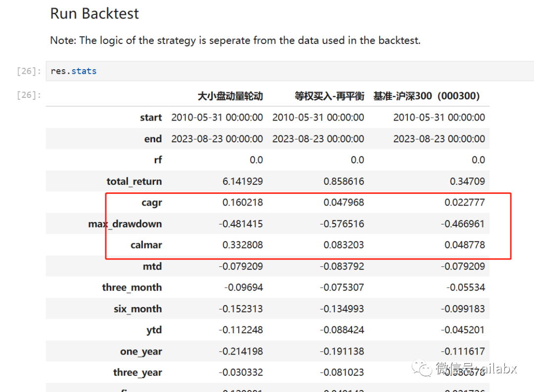Viewport: 534px width, 392px height.
Task: Click three_year value -0.030332
Action: click(x=241, y=373)
